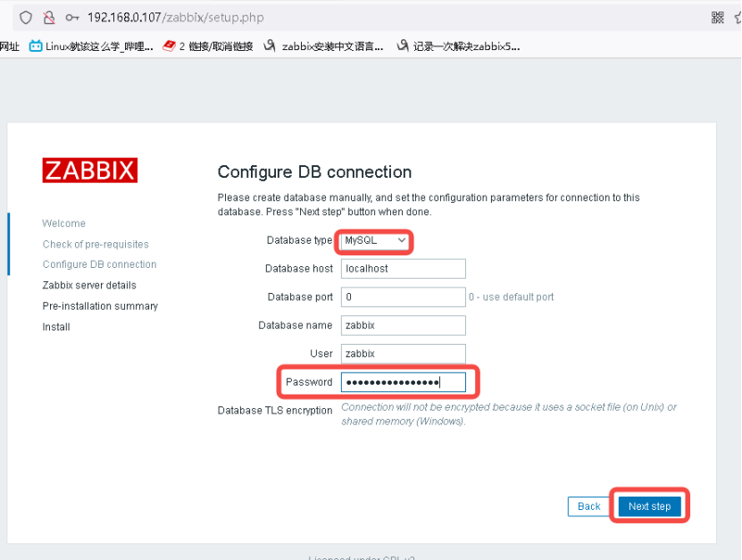
Task: Select the Configure DB connection step
Action: point(99,264)
